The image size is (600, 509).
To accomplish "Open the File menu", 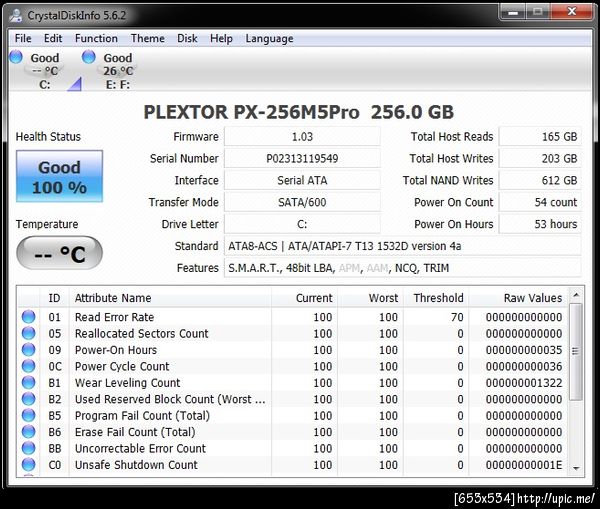I will 23,39.
